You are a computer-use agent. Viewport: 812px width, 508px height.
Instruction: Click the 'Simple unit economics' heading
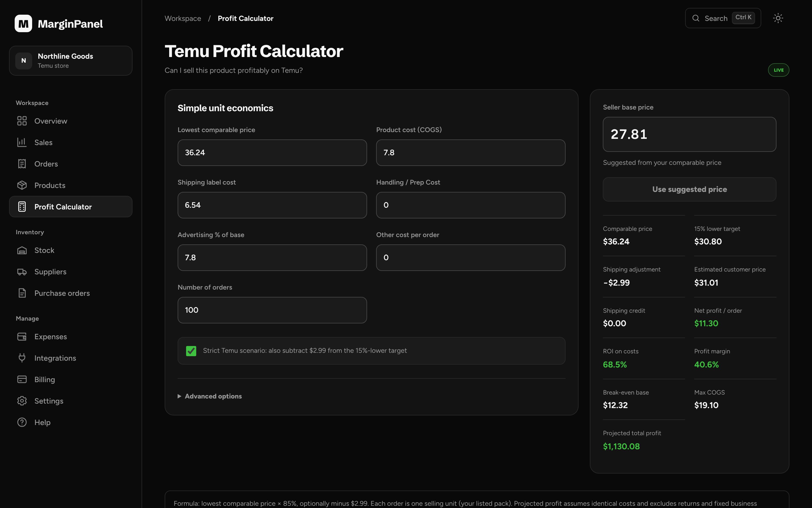226,108
